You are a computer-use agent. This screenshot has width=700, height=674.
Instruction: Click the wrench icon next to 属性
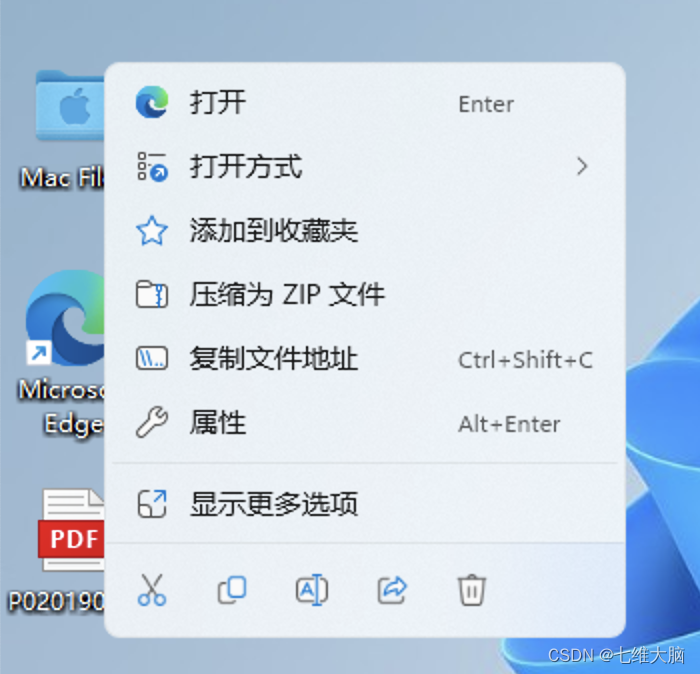tap(152, 422)
